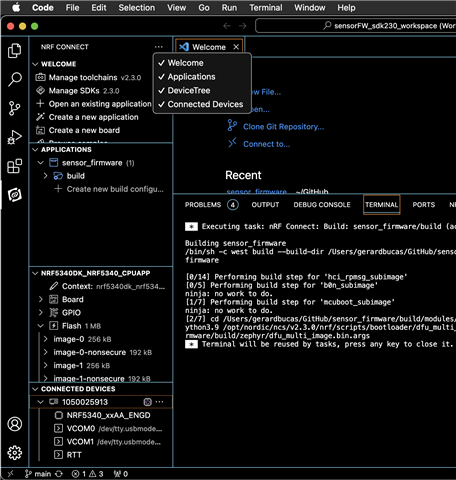Collapse the Flash 1 MB node

tap(41, 326)
